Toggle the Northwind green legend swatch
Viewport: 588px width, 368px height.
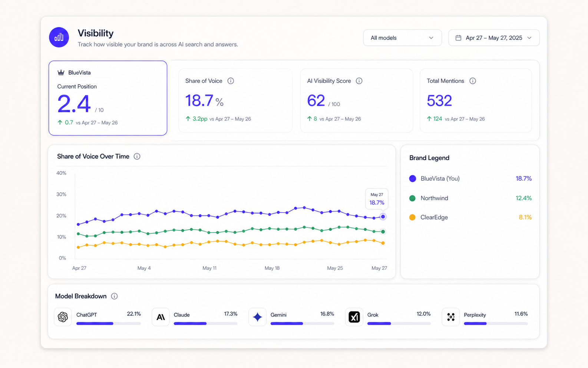tap(412, 198)
